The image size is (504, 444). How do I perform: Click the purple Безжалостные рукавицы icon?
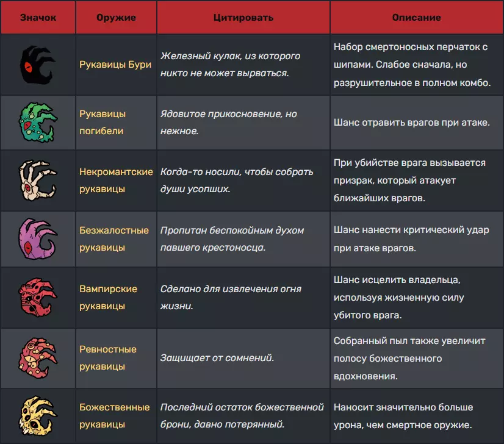38,238
